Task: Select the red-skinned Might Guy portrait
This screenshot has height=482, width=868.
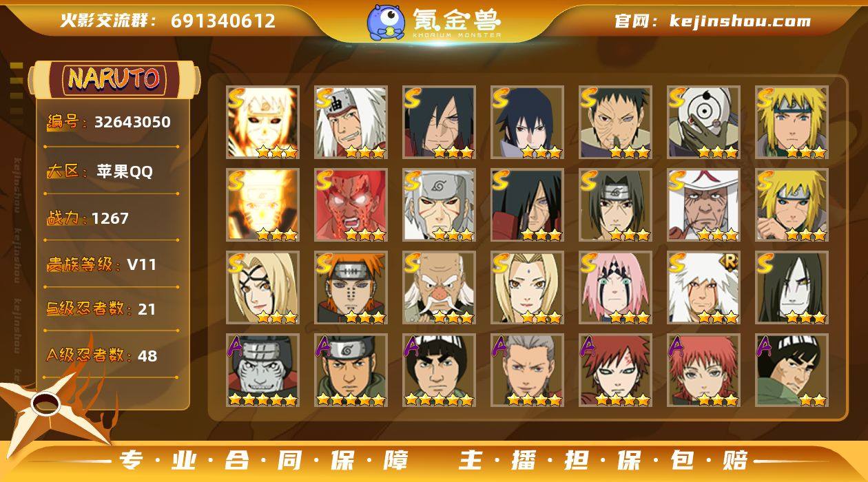Action: coord(351,205)
